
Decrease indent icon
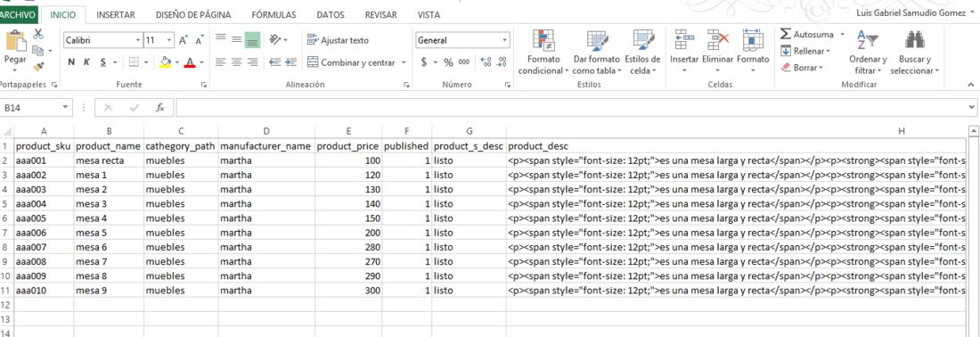coord(274,62)
